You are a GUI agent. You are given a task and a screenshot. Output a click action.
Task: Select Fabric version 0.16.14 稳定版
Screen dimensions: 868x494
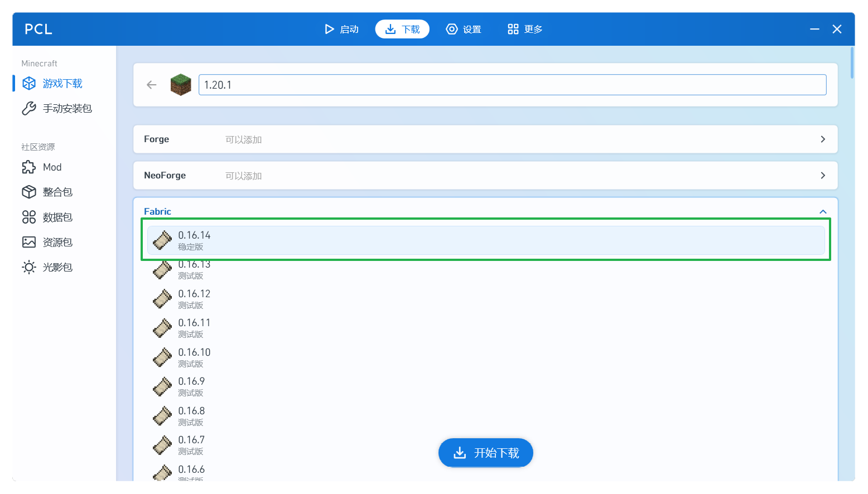[486, 240]
